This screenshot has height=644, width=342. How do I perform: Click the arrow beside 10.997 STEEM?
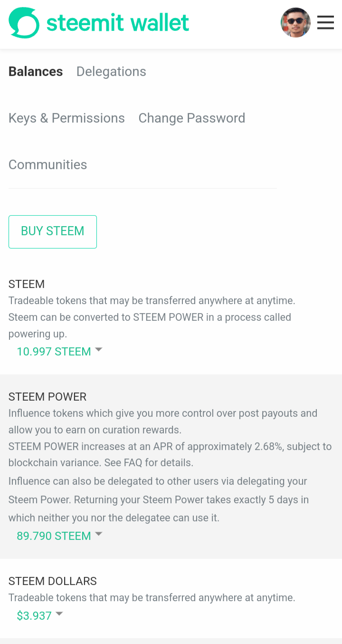(x=98, y=350)
